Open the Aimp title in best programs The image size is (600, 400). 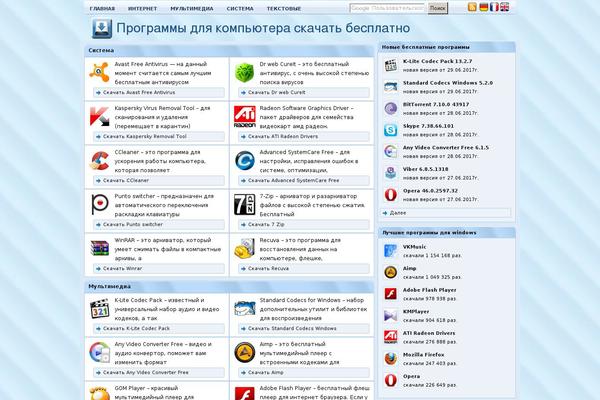point(409,268)
